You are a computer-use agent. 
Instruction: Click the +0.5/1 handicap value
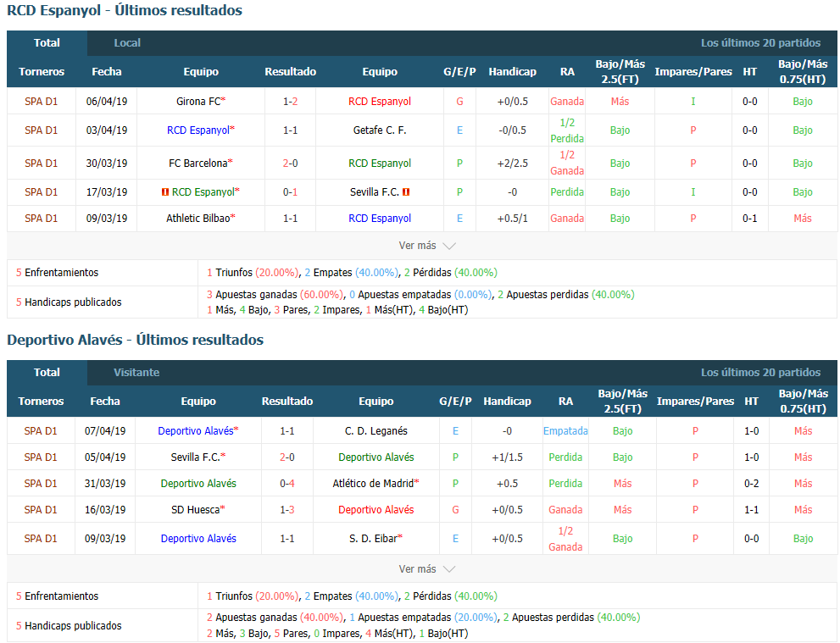513,219
